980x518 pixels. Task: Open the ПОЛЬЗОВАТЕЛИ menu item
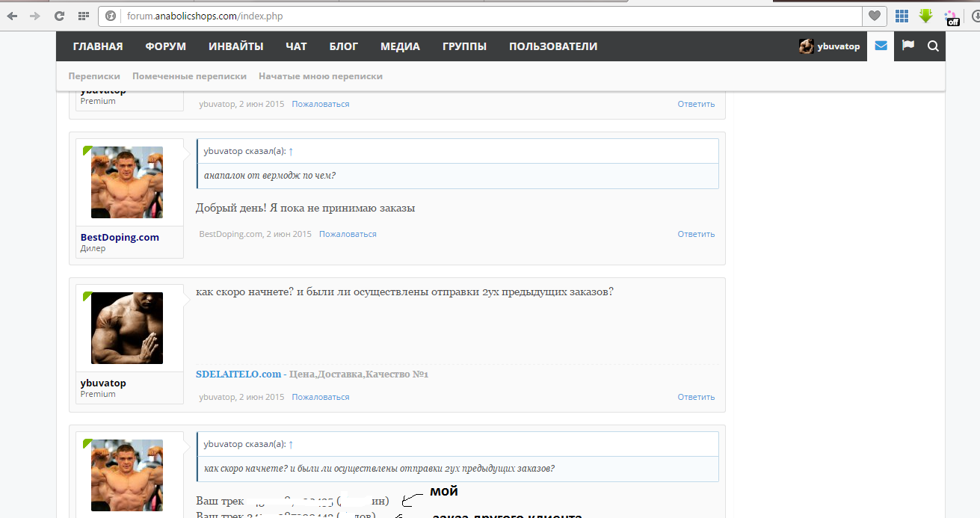point(553,46)
